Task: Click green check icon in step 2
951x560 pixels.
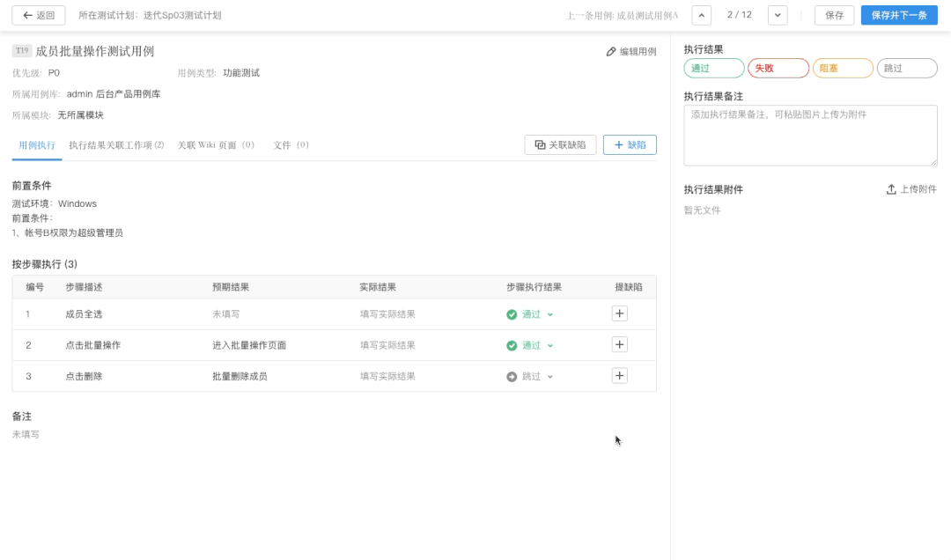Action: coord(512,345)
